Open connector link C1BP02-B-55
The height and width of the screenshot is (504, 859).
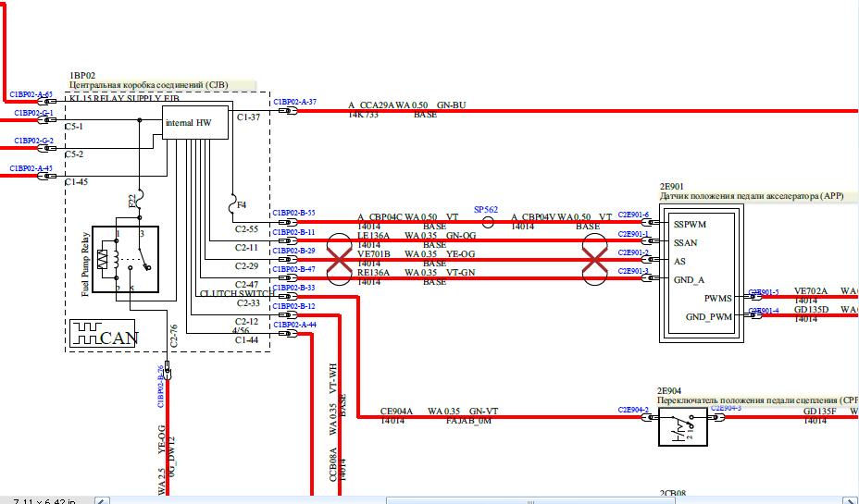click(294, 213)
